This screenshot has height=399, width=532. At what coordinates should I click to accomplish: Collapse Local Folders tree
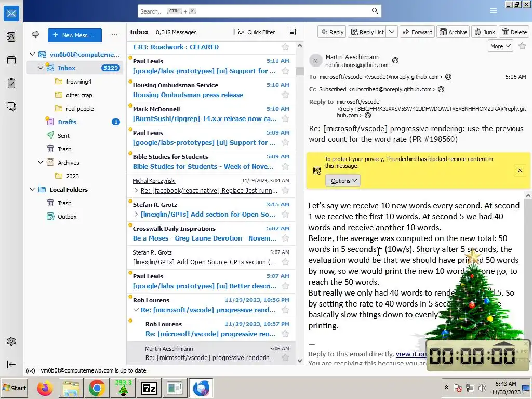pos(32,189)
